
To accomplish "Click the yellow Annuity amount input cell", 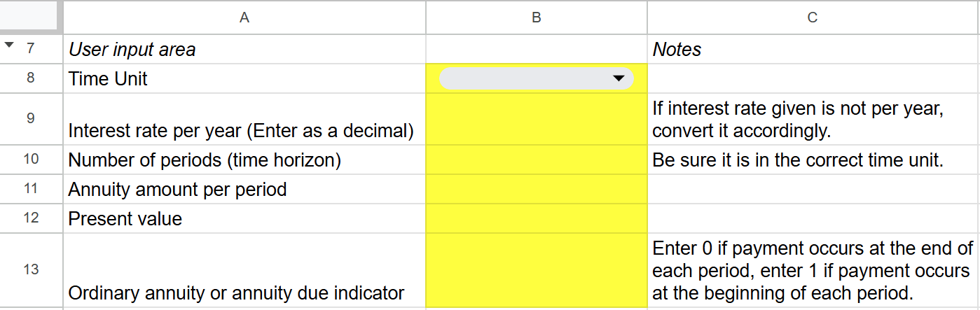I will click(536, 189).
